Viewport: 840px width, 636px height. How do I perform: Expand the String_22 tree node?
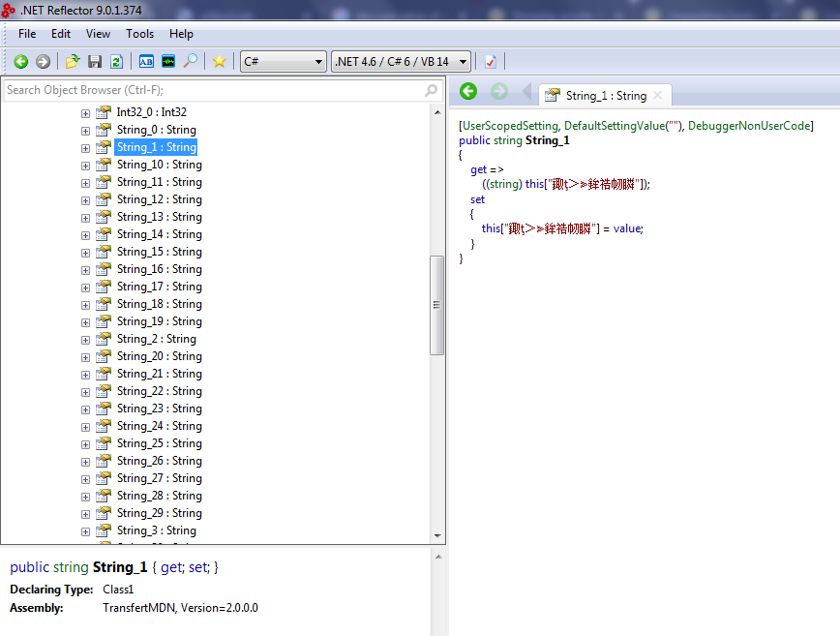click(x=85, y=392)
